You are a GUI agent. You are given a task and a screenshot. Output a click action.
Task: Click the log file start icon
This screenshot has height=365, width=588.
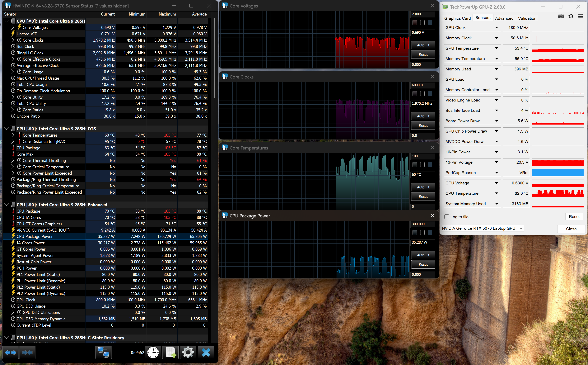(170, 353)
